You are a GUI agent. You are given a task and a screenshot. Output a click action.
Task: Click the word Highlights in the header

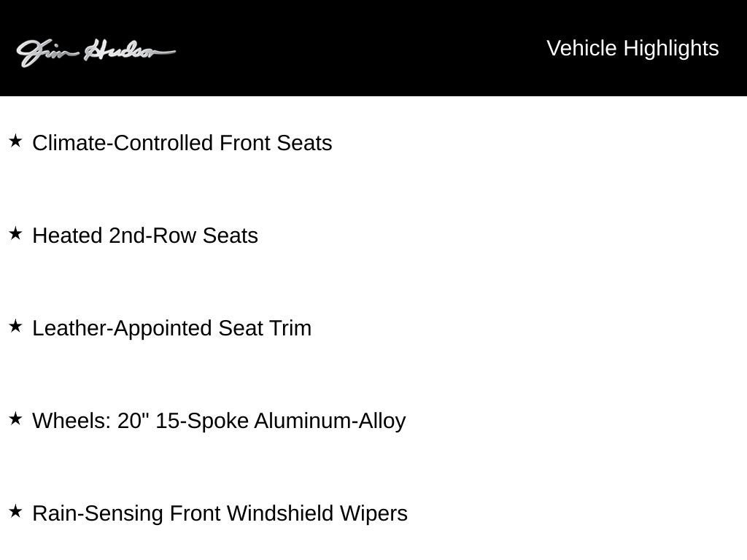671,49
